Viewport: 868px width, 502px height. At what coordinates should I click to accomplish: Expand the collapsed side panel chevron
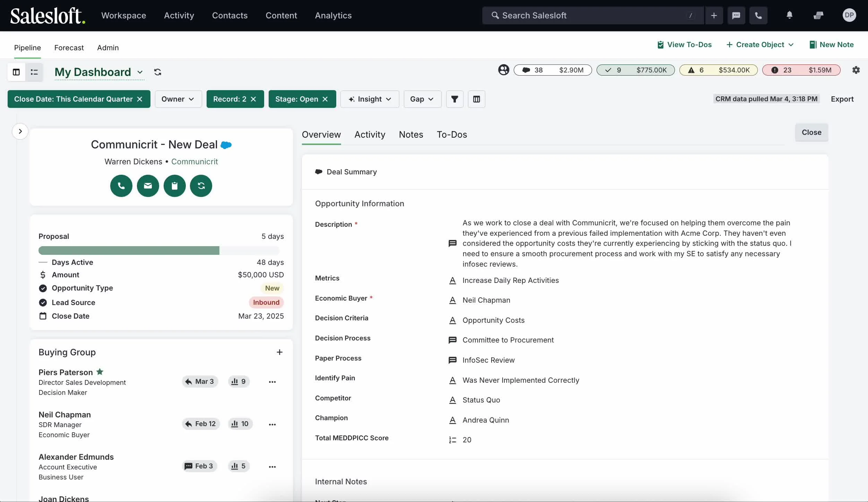[x=20, y=131]
